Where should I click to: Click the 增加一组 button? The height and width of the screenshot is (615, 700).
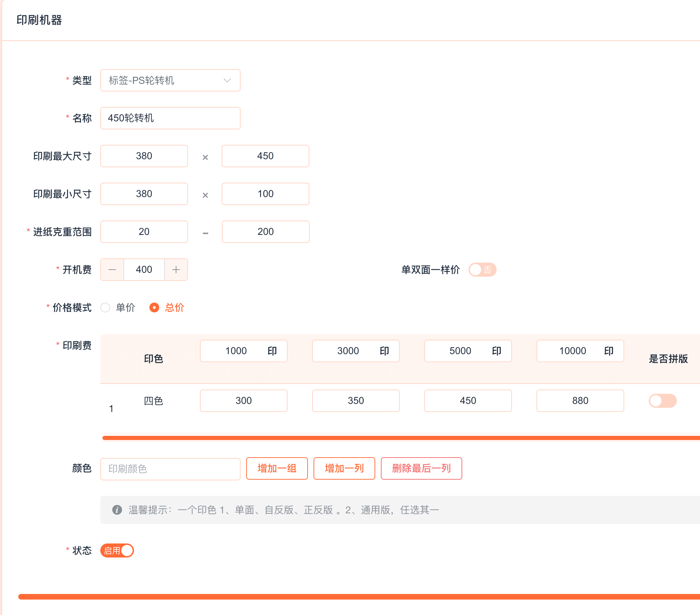(x=277, y=468)
